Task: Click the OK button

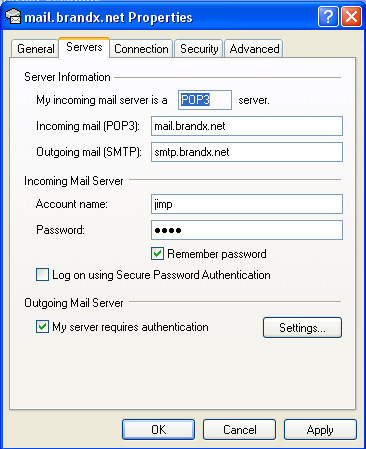Action: pos(158,430)
